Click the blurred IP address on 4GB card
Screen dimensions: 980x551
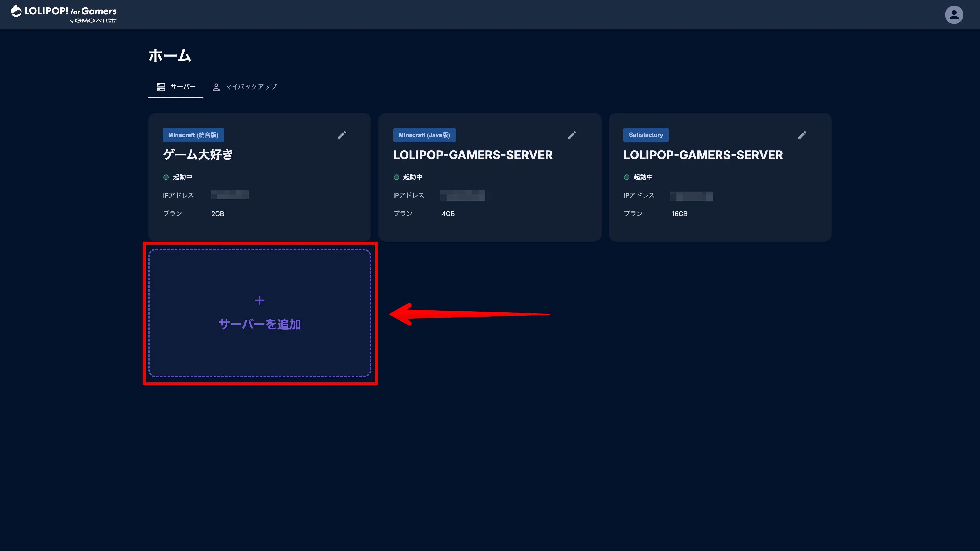tap(462, 195)
